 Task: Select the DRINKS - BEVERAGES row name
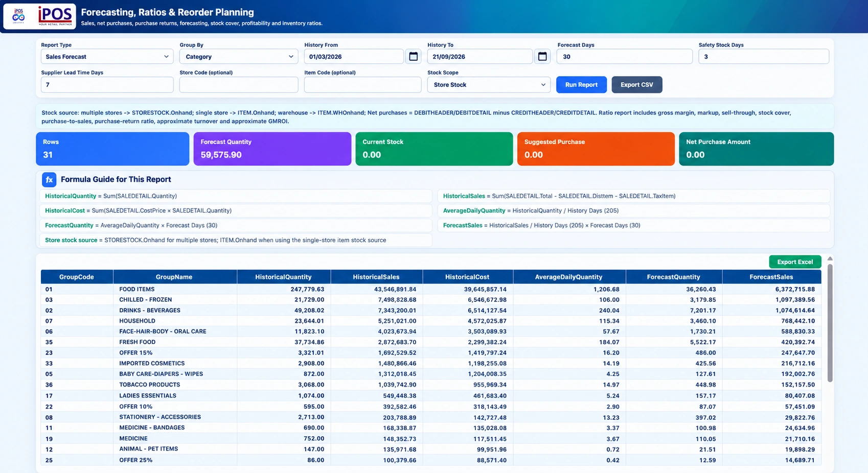150,311
